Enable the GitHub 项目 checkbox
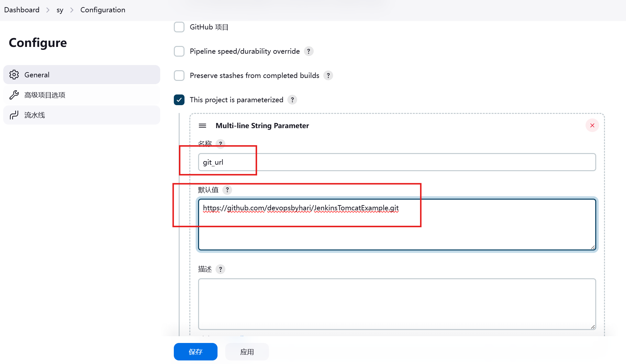626x364 pixels. (x=179, y=27)
